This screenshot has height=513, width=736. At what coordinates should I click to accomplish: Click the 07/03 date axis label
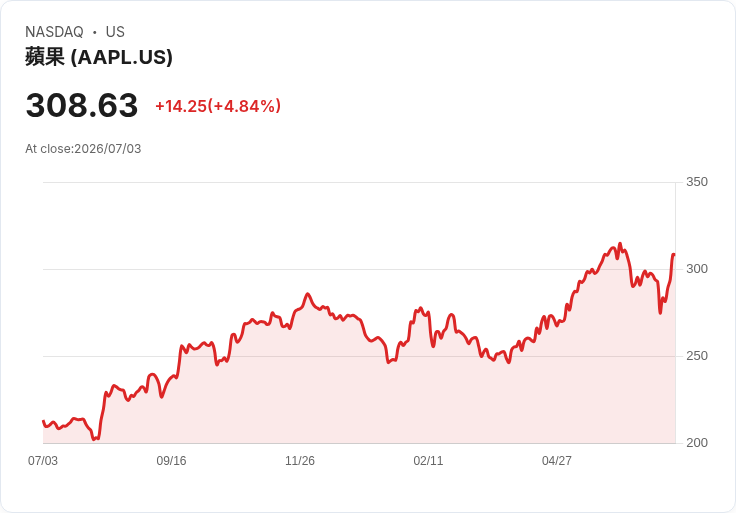43,461
